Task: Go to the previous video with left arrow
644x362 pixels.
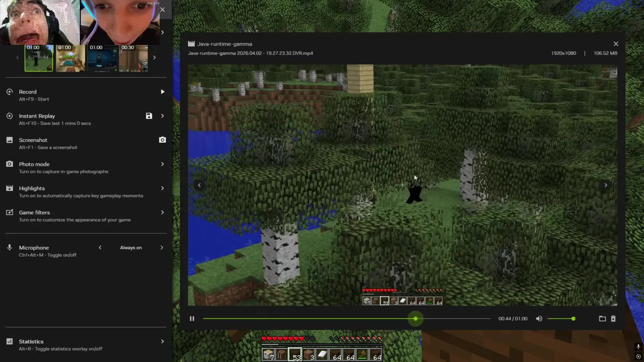Action: (199, 185)
